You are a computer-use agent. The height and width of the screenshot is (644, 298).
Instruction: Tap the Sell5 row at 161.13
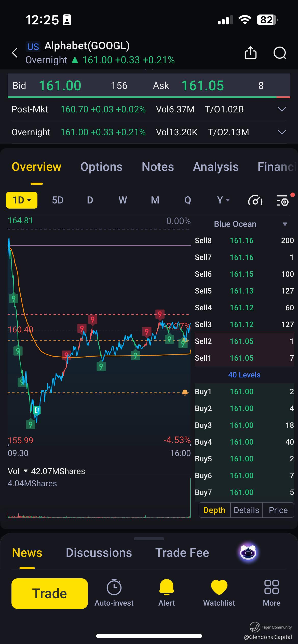pos(244,291)
